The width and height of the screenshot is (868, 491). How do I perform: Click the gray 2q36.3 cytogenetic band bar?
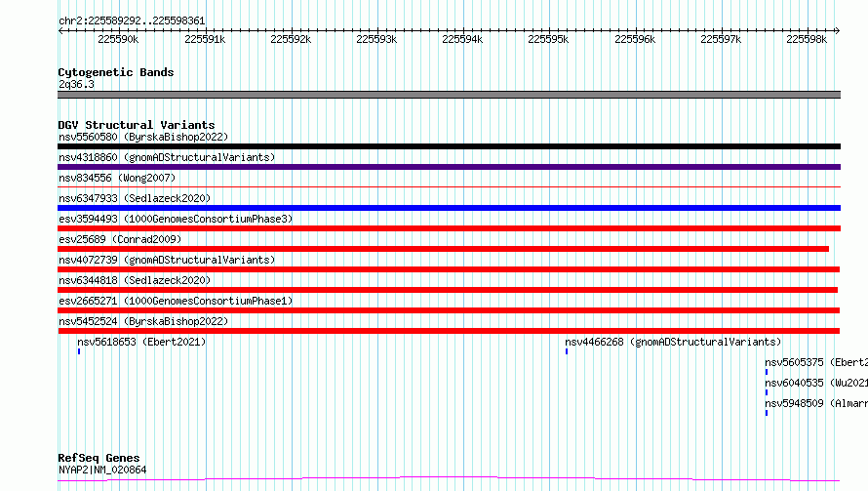(449, 95)
